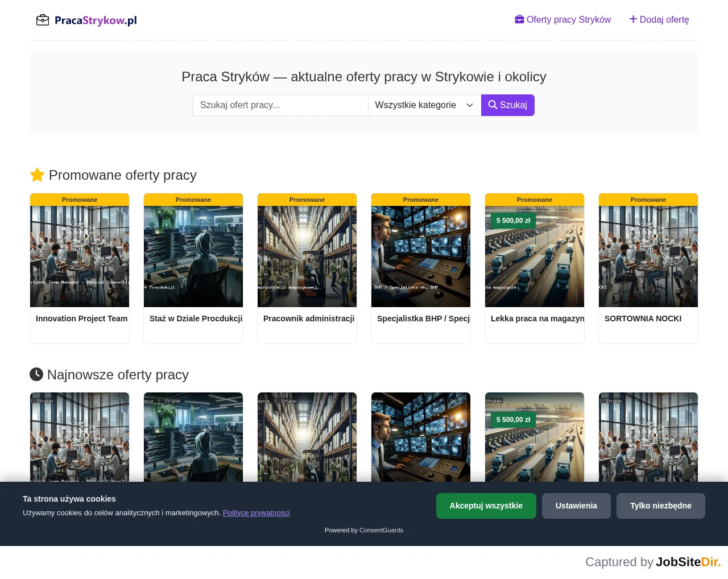Accept all cookies with Akceptuj wszystkie

coord(486,506)
